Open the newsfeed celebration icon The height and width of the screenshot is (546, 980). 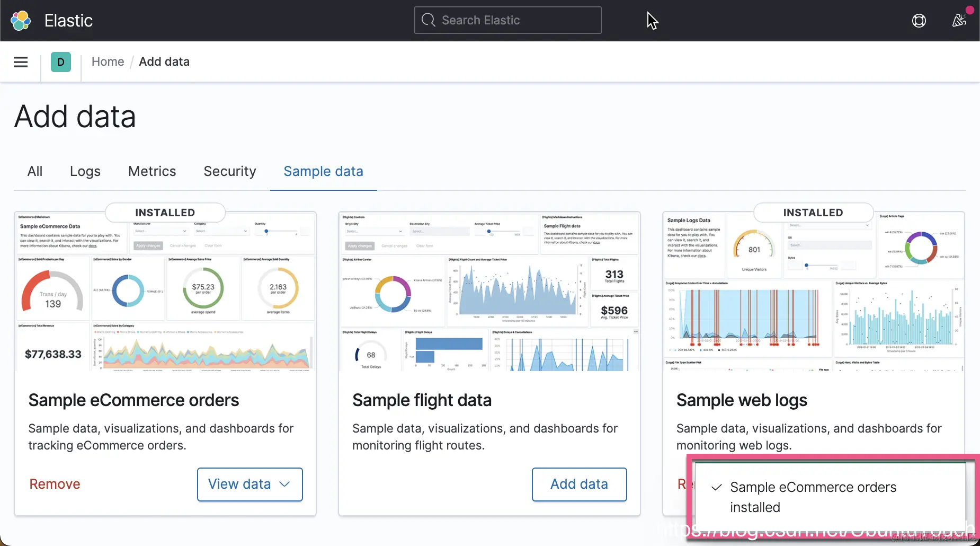959,21
